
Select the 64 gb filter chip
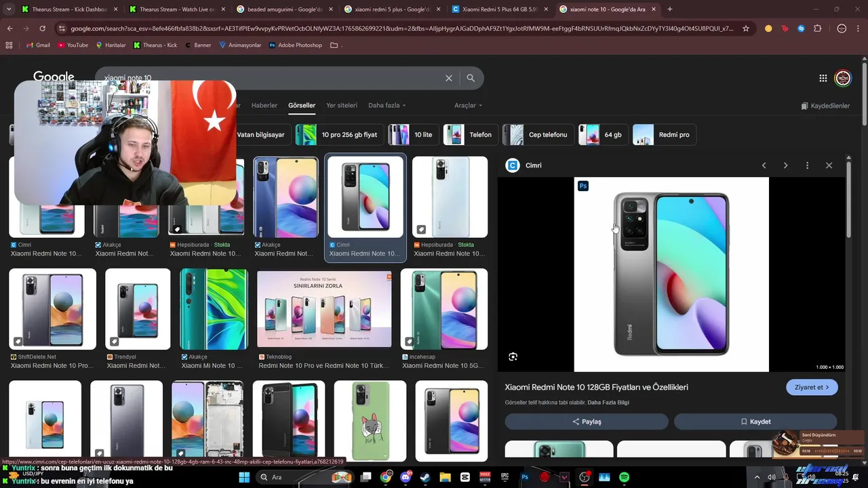coord(603,134)
